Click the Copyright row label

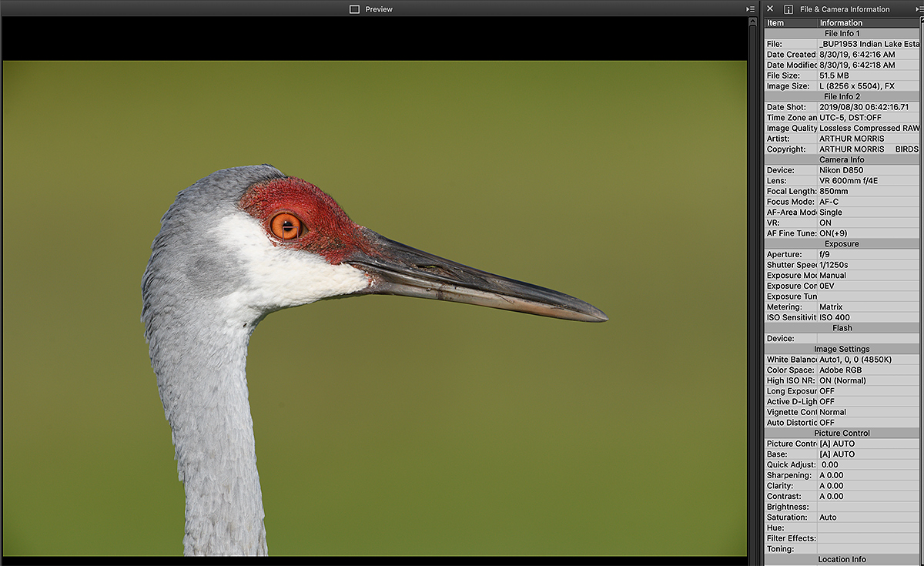pyautogui.click(x=786, y=149)
